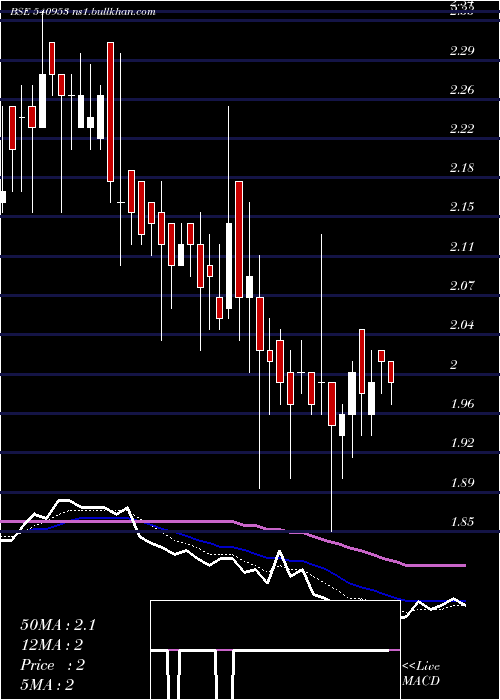Select the 2 price axis label
The width and height of the screenshot is (500, 700).
pos(454,364)
